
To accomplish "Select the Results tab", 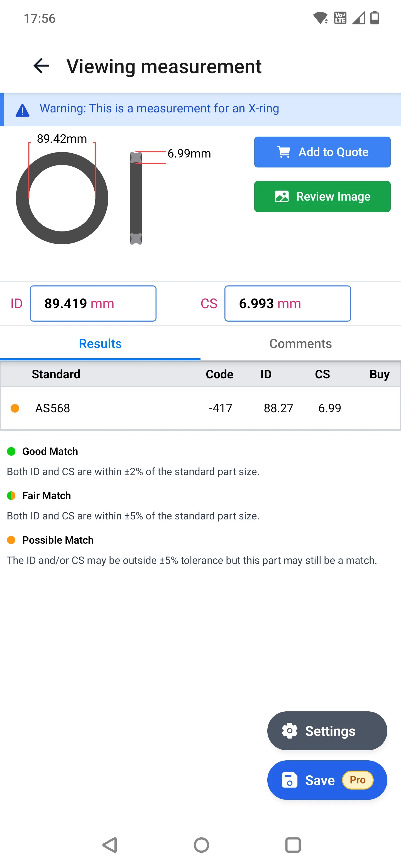I will 100,344.
